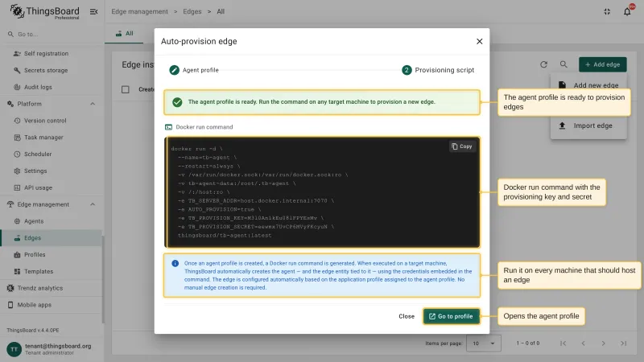Click the blue info icon
The height and width of the screenshot is (362, 644).
click(175, 264)
